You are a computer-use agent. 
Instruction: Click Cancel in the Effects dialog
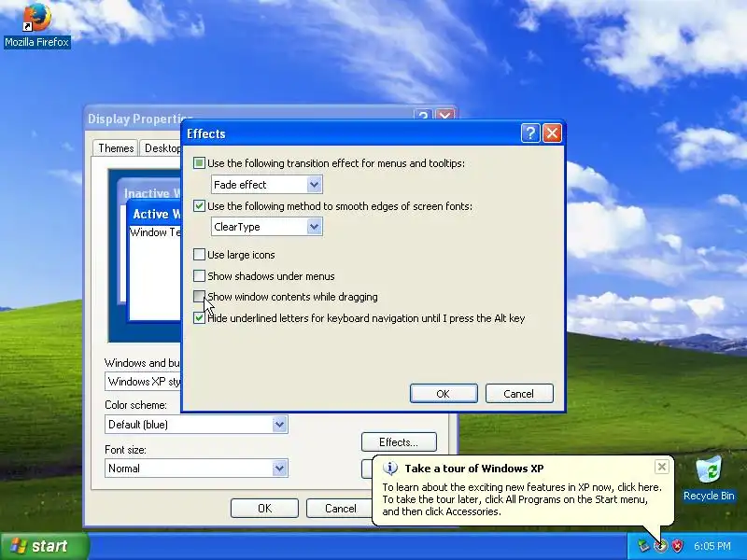tap(519, 394)
